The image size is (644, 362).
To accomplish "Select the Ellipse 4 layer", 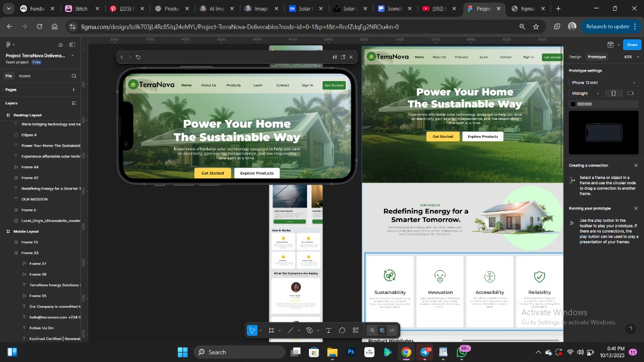I will tap(29, 135).
